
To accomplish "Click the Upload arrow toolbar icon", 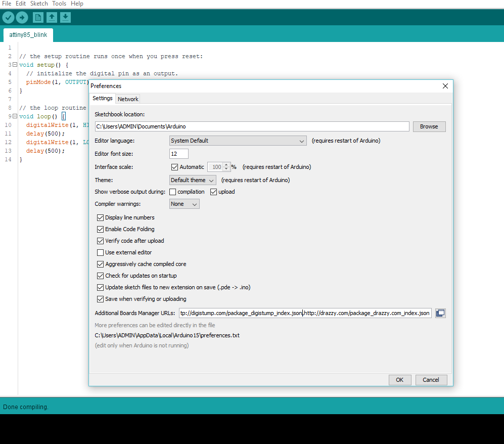I will click(x=22, y=17).
